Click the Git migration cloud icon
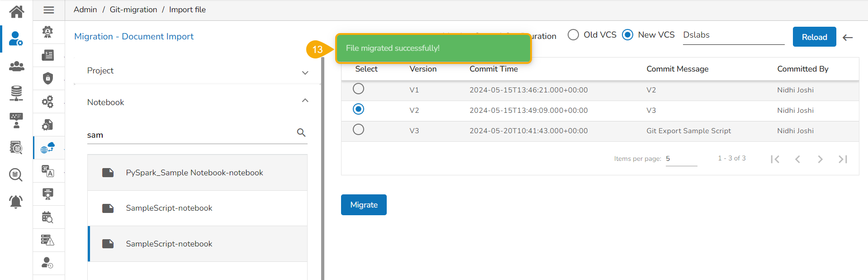Viewport: 868px width, 280px height. coord(48,148)
